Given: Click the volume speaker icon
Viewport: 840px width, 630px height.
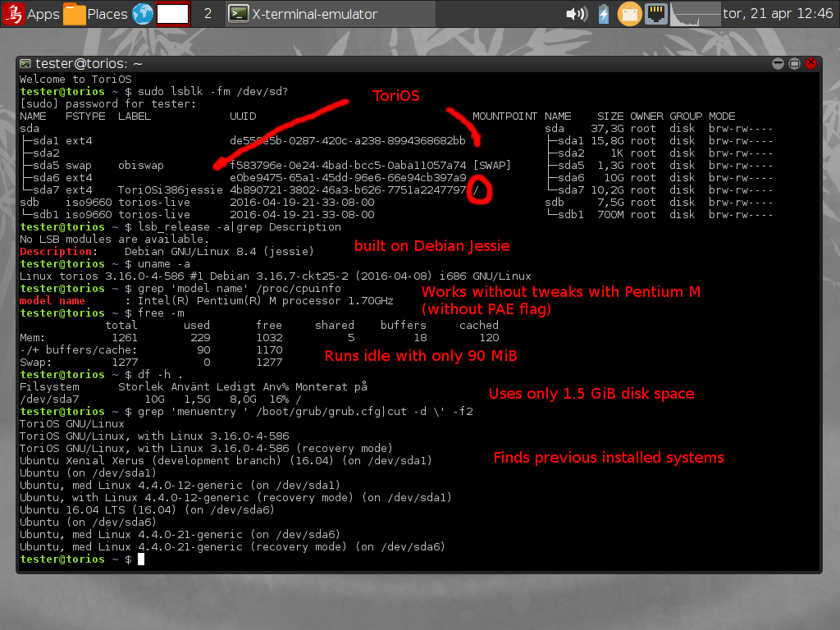Looking at the screenshot, I should [x=577, y=14].
